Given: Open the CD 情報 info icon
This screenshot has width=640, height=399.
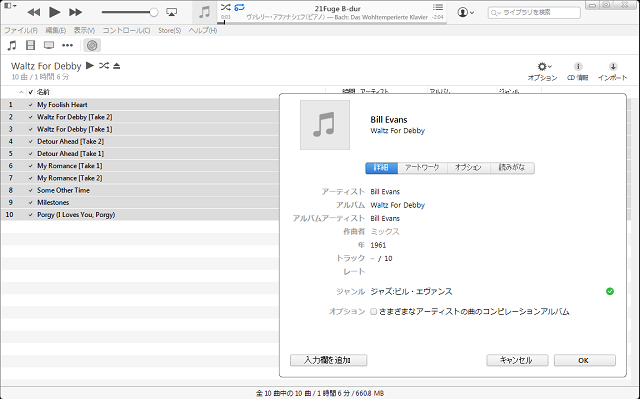Looking at the screenshot, I should click(x=578, y=71).
